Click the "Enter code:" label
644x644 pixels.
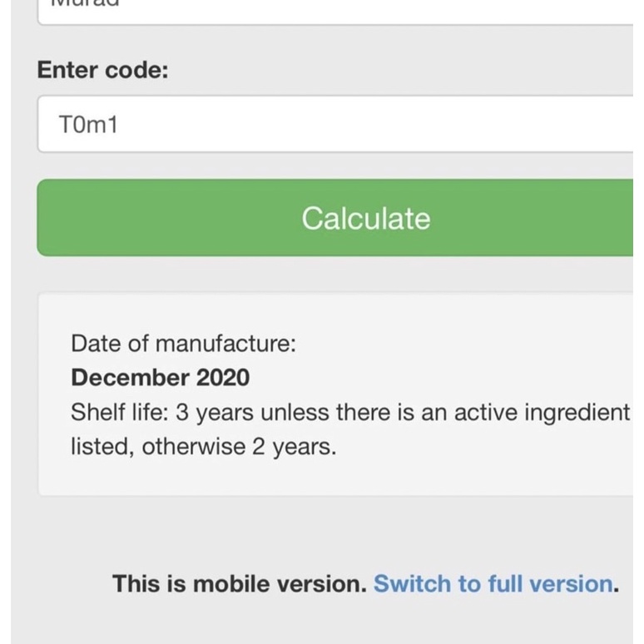[102, 70]
